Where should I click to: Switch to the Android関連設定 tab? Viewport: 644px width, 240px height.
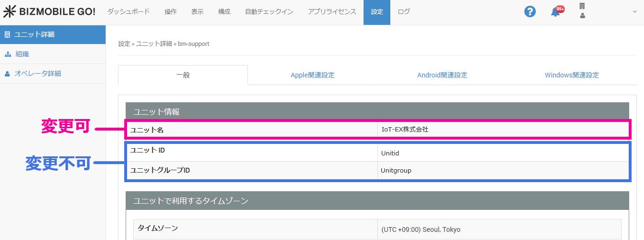pos(442,75)
